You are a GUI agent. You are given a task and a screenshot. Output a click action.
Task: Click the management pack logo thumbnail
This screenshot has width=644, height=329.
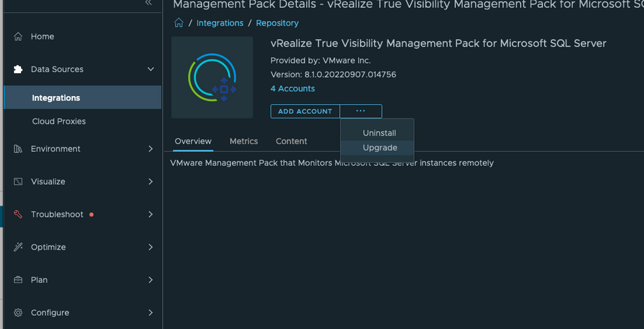[212, 78]
